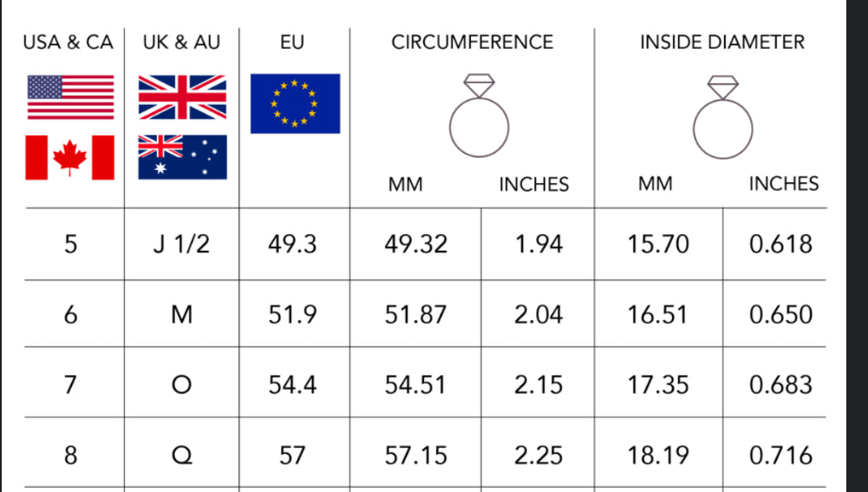Select the CIRCUMFERENCE heading text
Screen dimensions: 868x492
473,43
